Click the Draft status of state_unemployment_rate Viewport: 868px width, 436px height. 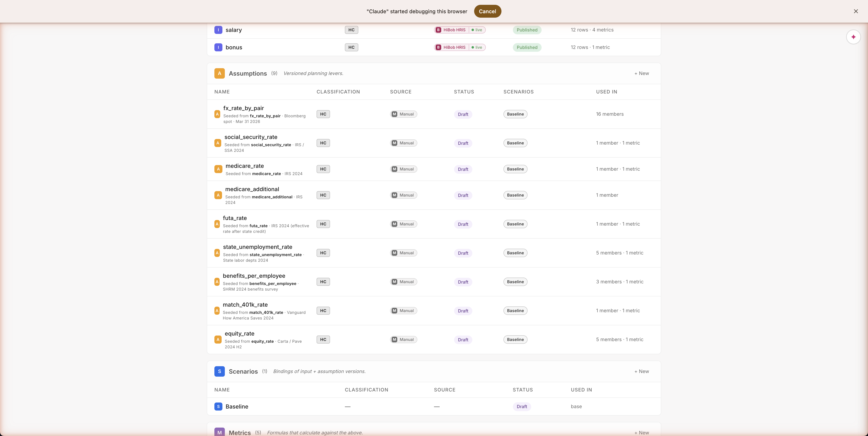[x=463, y=253]
